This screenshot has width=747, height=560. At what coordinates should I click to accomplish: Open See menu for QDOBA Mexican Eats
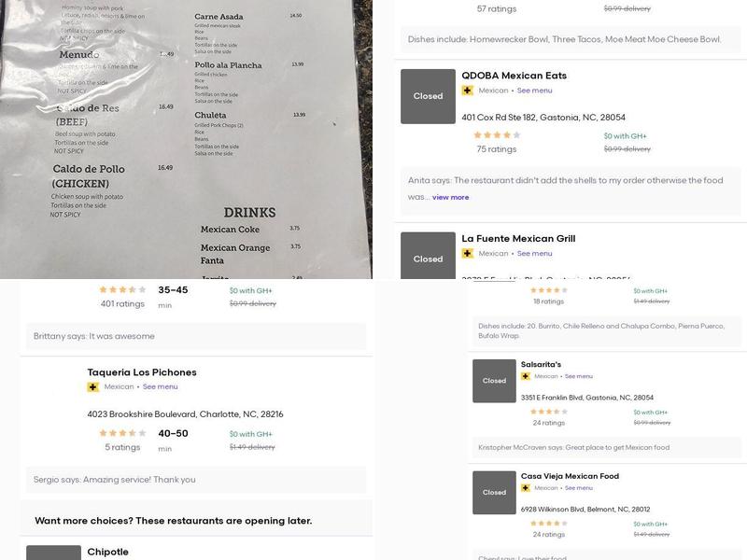pyautogui.click(x=534, y=91)
